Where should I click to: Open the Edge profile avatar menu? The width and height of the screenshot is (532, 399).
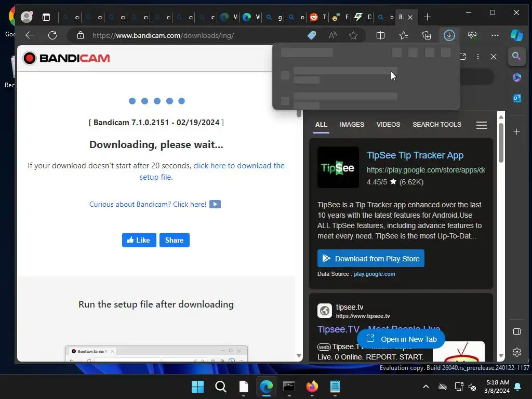[26, 17]
